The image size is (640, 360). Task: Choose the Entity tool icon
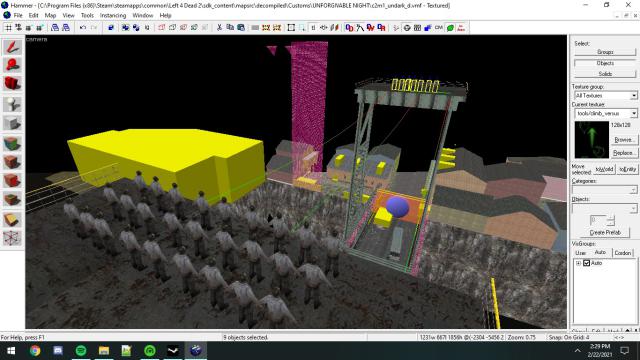tap(12, 104)
